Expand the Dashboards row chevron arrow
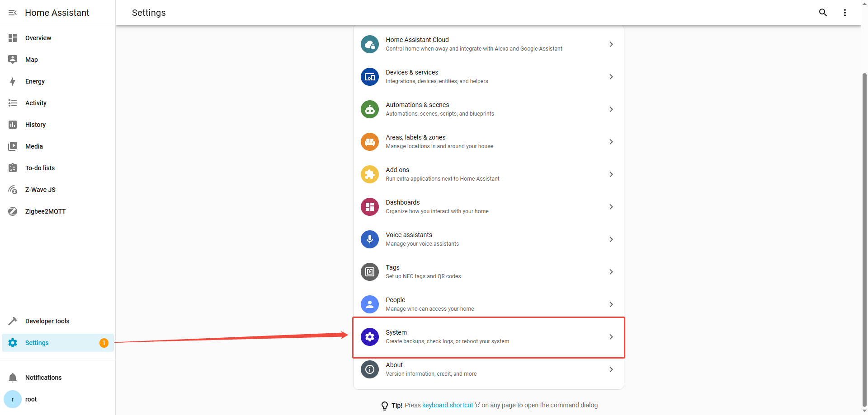The image size is (868, 415). (x=611, y=207)
